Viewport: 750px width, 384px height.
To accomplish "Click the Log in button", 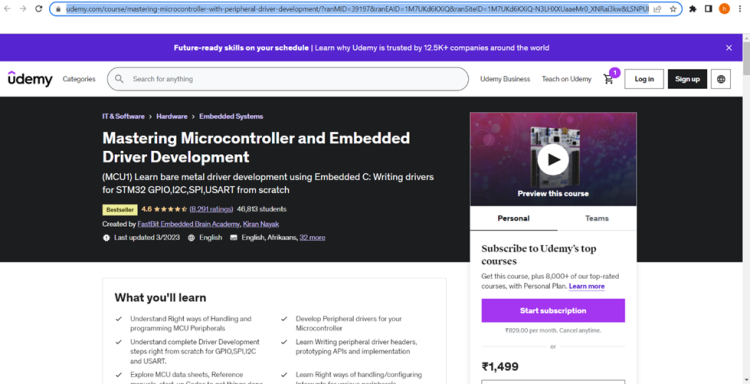I will (644, 79).
